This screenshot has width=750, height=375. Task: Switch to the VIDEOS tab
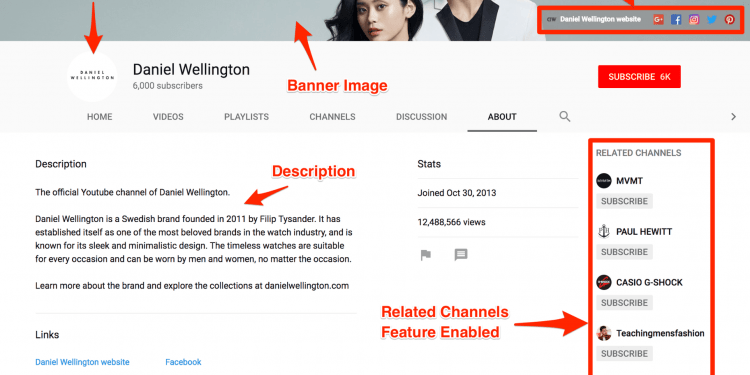click(168, 117)
